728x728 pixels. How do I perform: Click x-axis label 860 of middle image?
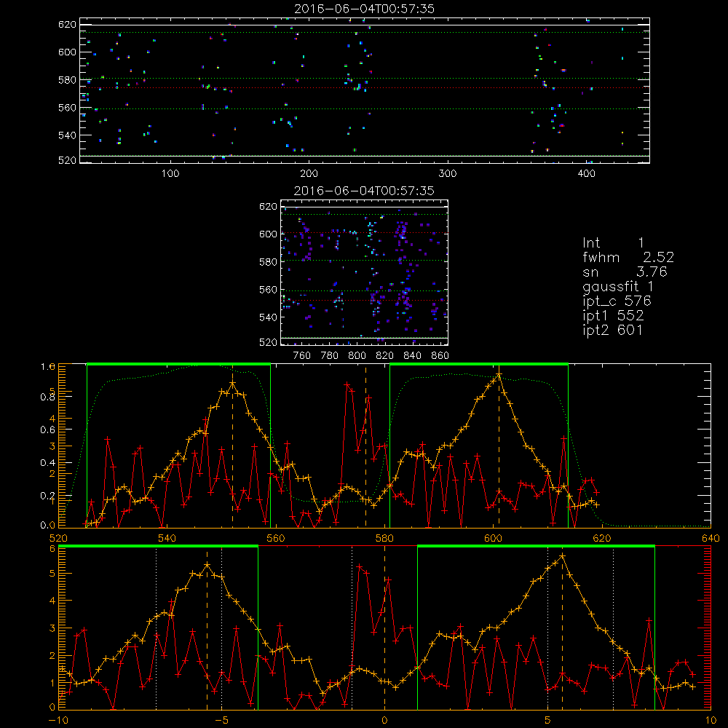[440, 356]
